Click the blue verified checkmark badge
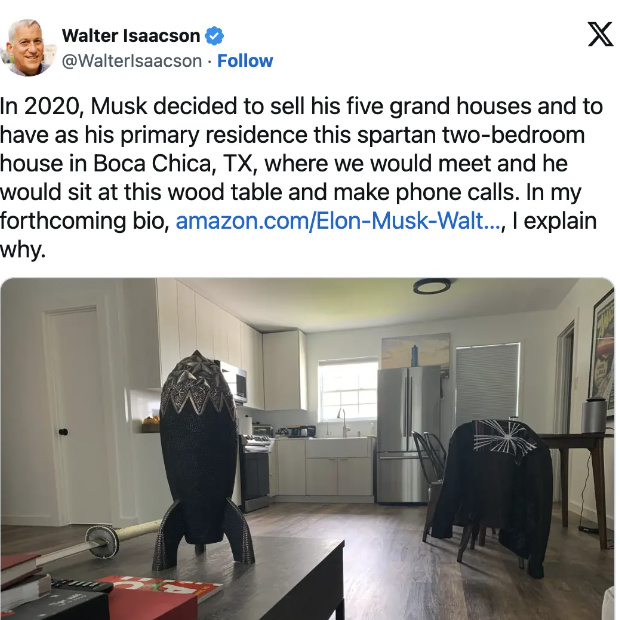 pyautogui.click(x=214, y=36)
